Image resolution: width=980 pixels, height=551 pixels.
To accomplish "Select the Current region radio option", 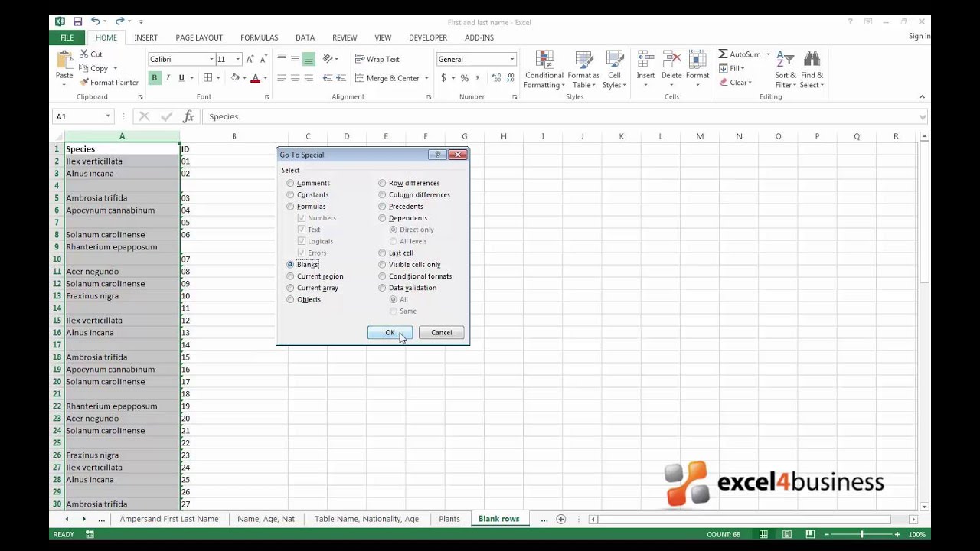I will [x=290, y=276].
